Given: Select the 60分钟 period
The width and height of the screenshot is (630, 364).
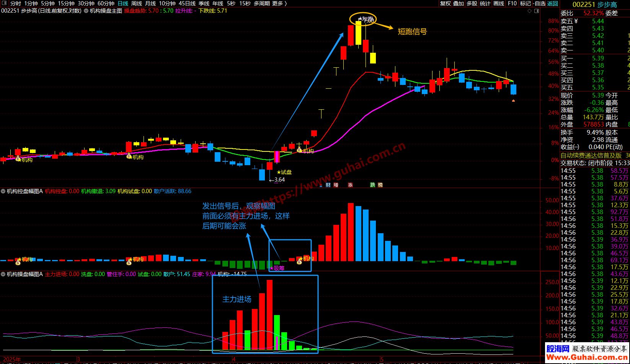Looking at the screenshot, I should pyautogui.click(x=106, y=3).
